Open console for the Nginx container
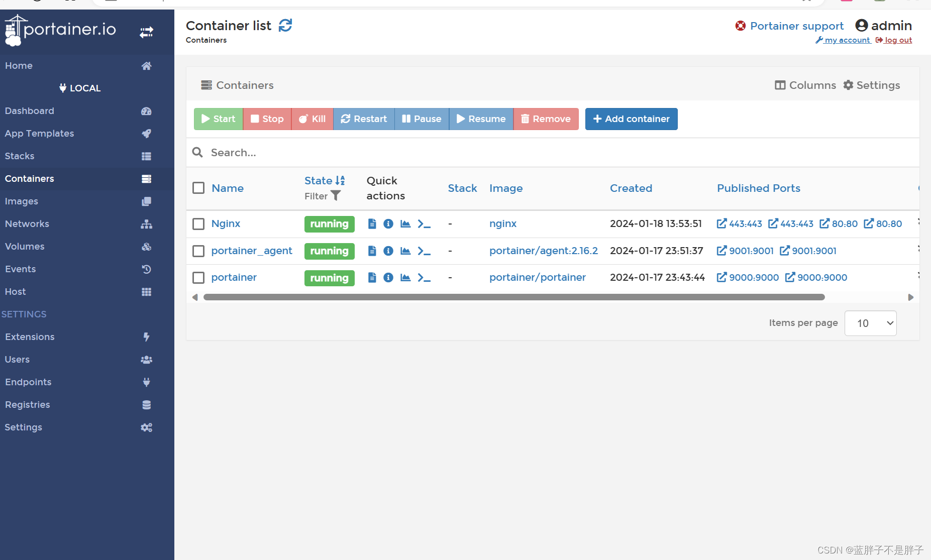The height and width of the screenshot is (560, 931). (424, 224)
